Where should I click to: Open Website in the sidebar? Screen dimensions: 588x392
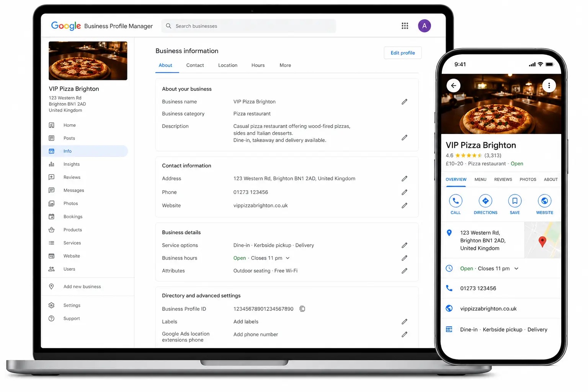coord(85,256)
